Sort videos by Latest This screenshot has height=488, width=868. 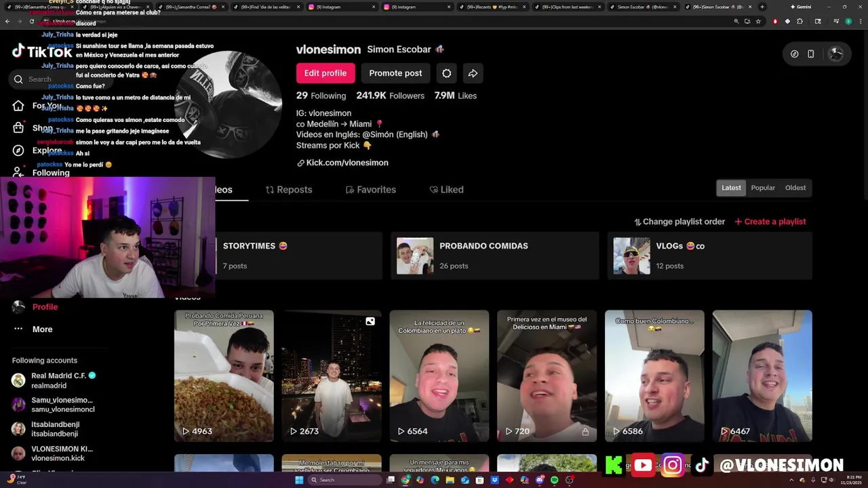pos(731,188)
